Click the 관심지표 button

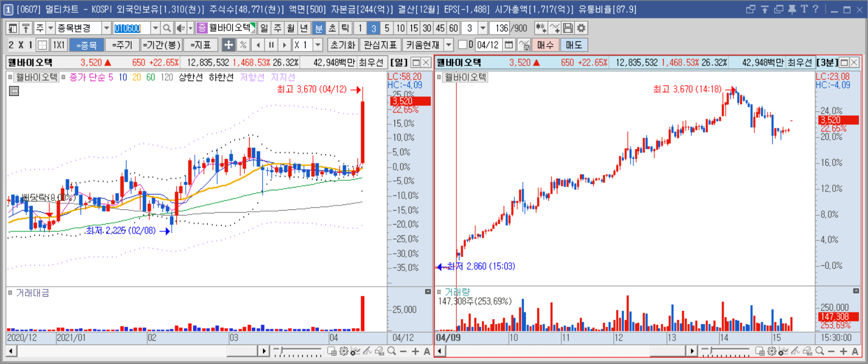[380, 45]
